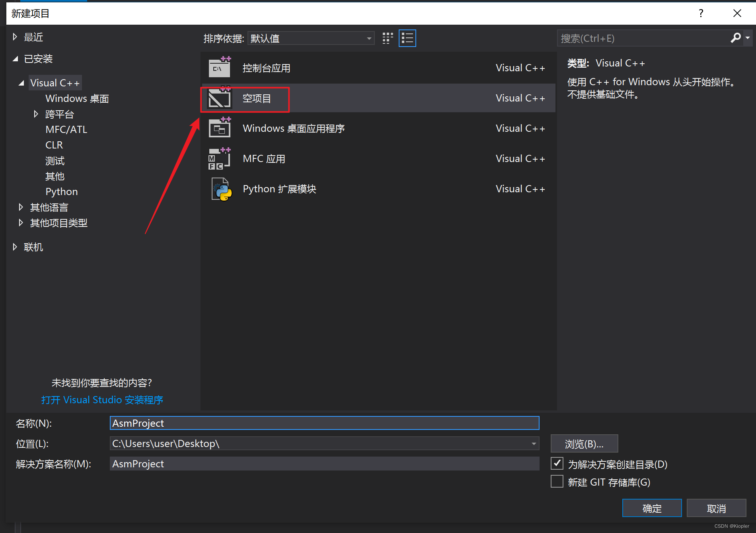Expand the 其他语言 tree node

click(21, 207)
